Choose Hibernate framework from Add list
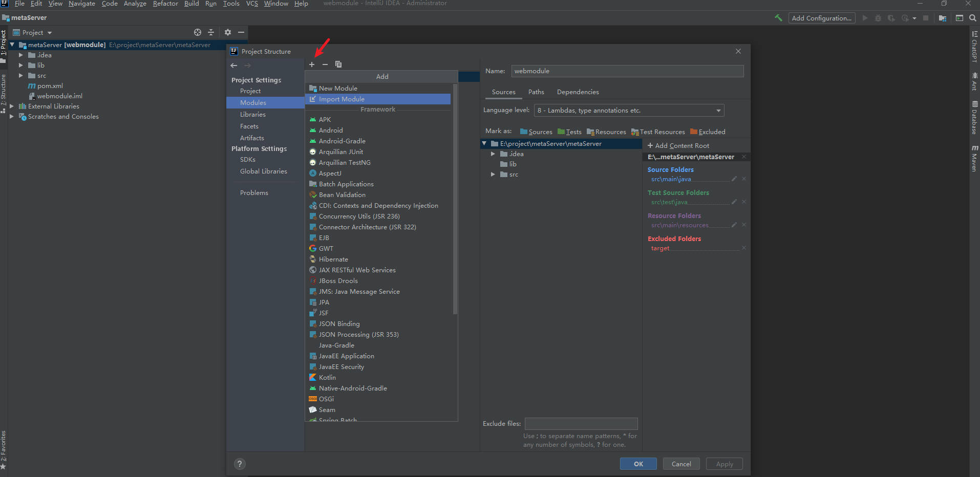The height and width of the screenshot is (477, 980). [x=378, y=259]
